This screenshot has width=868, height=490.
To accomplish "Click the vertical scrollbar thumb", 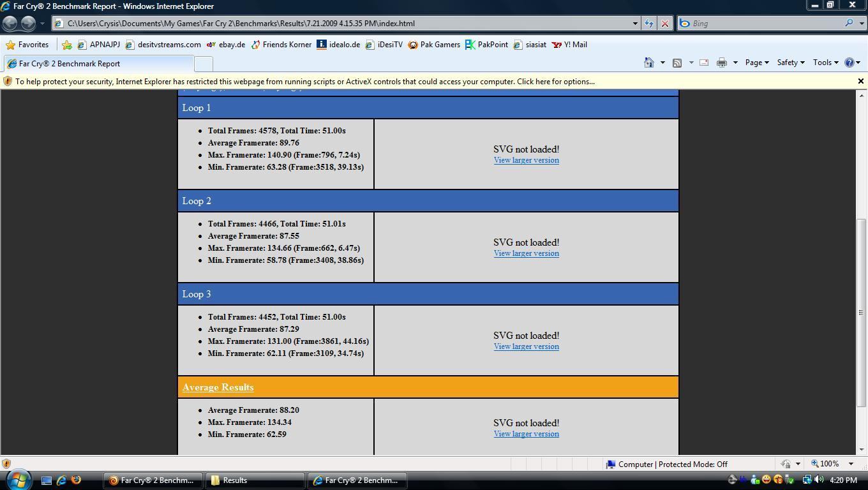I will [x=861, y=313].
